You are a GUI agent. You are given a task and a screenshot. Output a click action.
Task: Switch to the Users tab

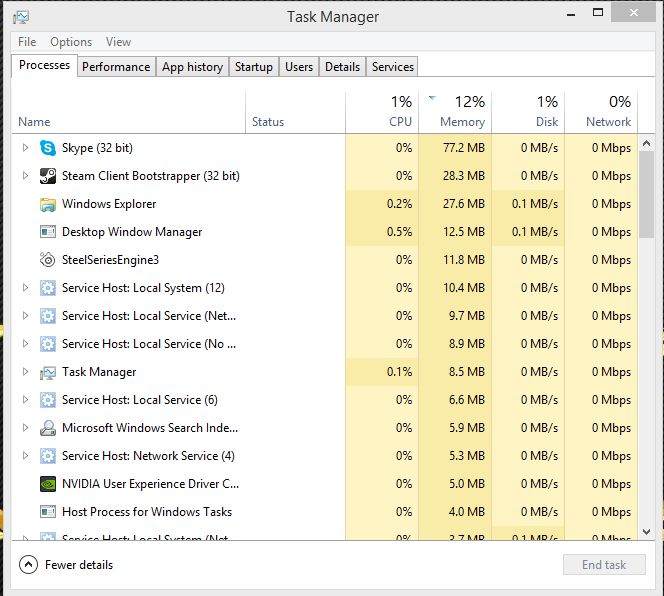(299, 67)
